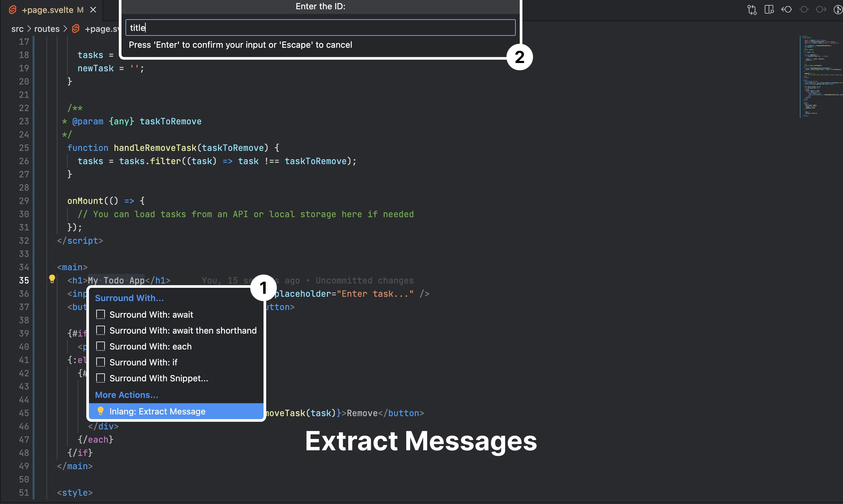Go to next revision circle-arrow icon
Screen dimensions: 843x504
821,10
